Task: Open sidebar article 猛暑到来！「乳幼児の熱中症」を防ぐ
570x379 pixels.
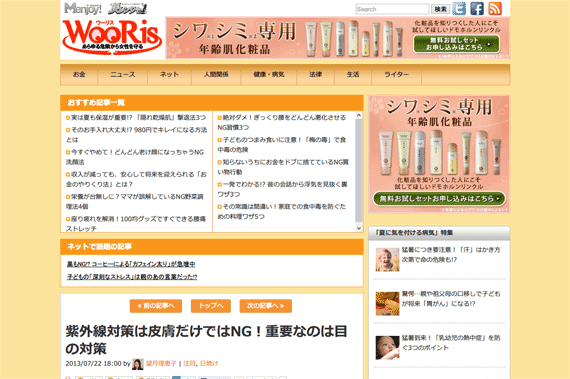Action: click(451, 343)
